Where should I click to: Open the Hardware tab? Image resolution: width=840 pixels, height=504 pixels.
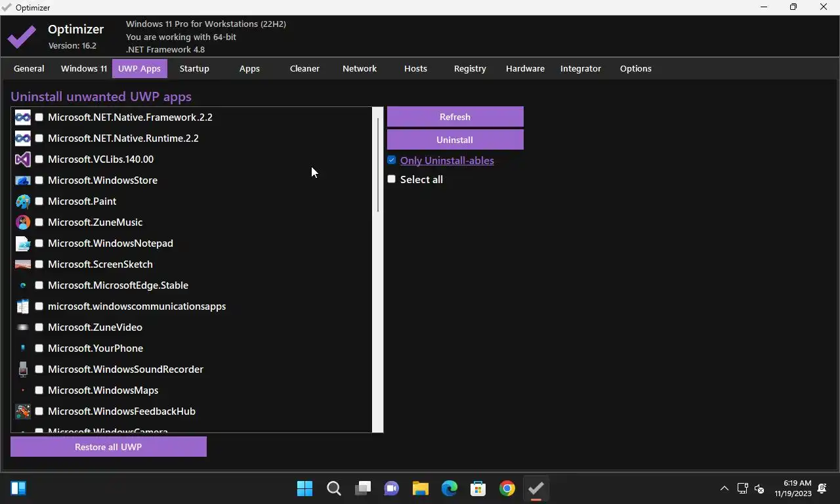(x=525, y=68)
